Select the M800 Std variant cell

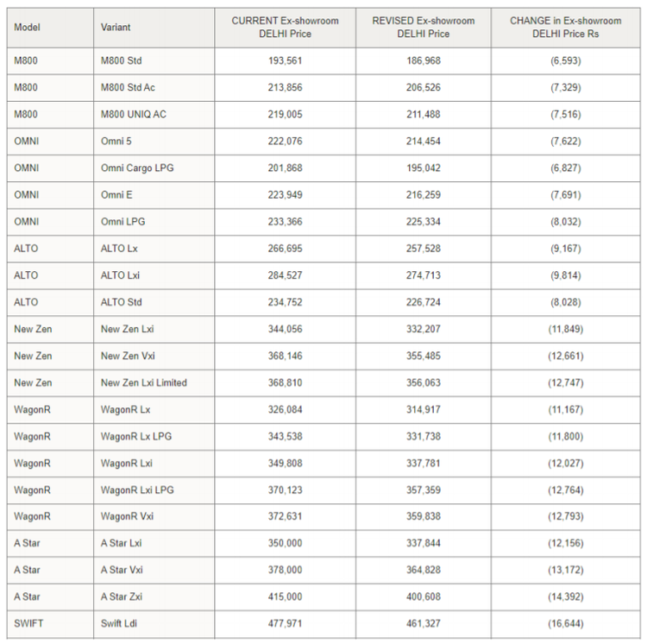[x=154, y=61]
